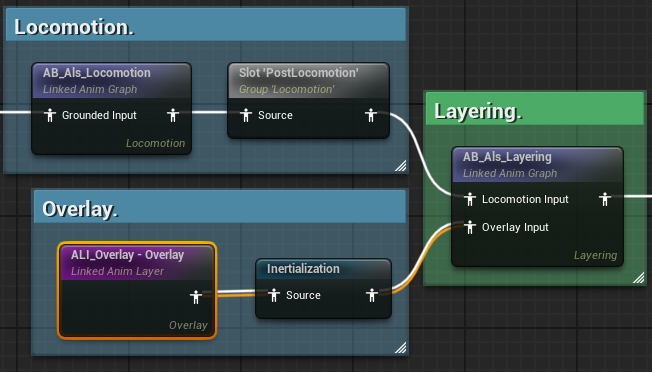The image size is (652, 372).
Task: Click the "Group 'Locomotion'" subtitle text
Action: pyautogui.click(x=286, y=89)
